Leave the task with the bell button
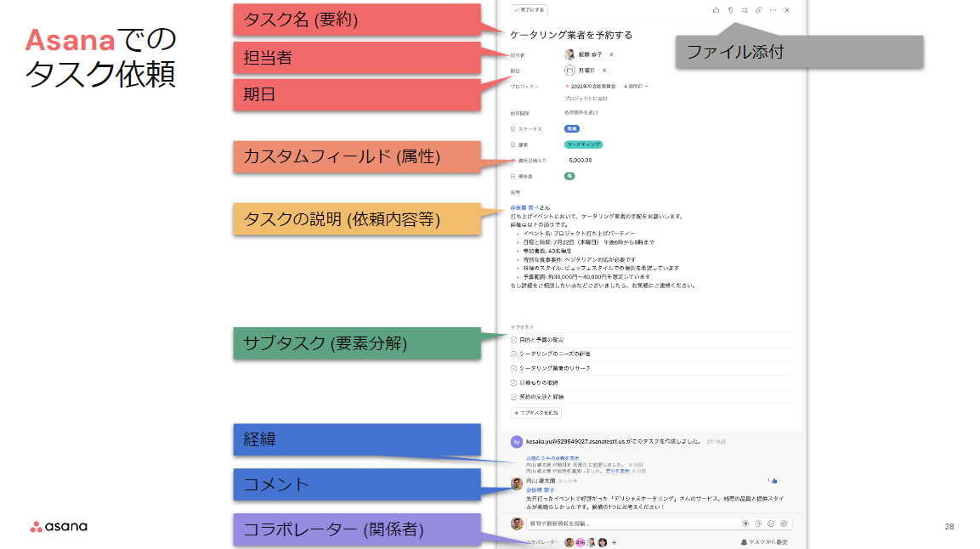The width and height of the screenshot is (980, 549). click(x=764, y=542)
